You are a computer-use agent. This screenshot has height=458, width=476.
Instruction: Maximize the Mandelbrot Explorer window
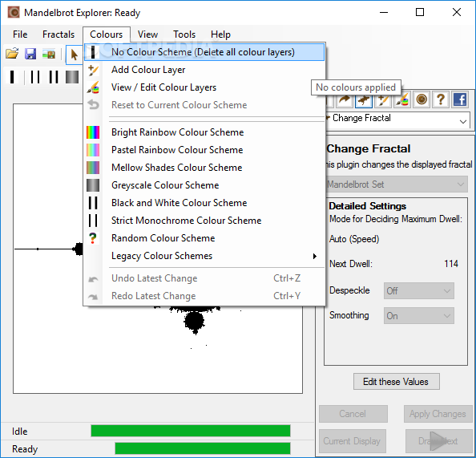tap(420, 13)
